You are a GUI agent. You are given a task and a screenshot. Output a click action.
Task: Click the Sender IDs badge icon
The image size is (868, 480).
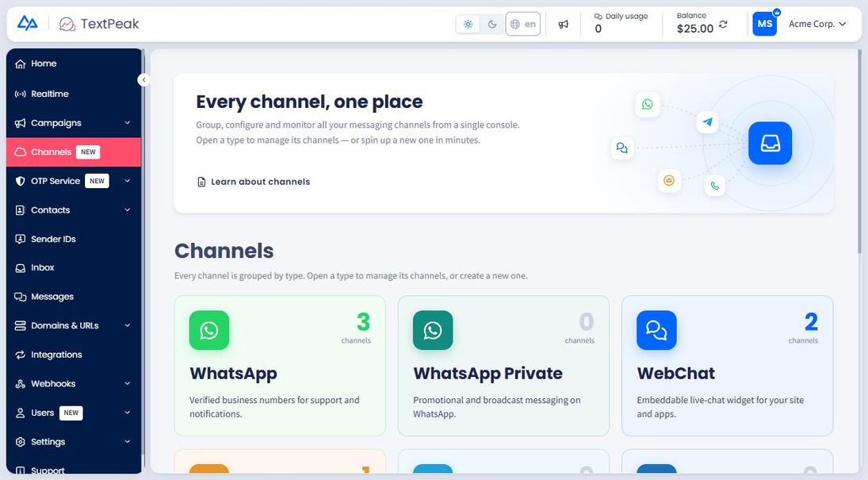pyautogui.click(x=21, y=239)
